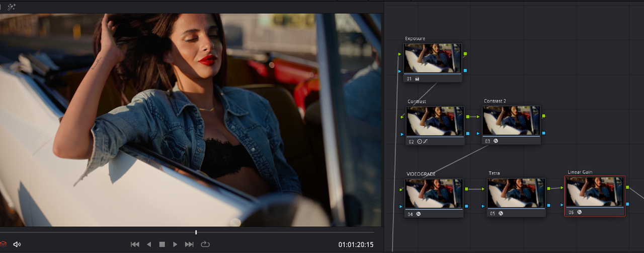
Task: Select the Contrast node 02
Action: [435, 125]
